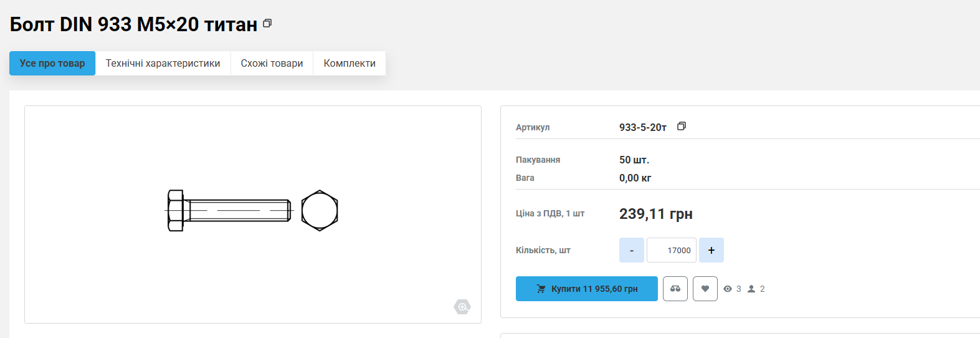Image resolution: width=980 pixels, height=338 pixels.
Task: Click the price text 239,11 грн
Action: click(655, 214)
